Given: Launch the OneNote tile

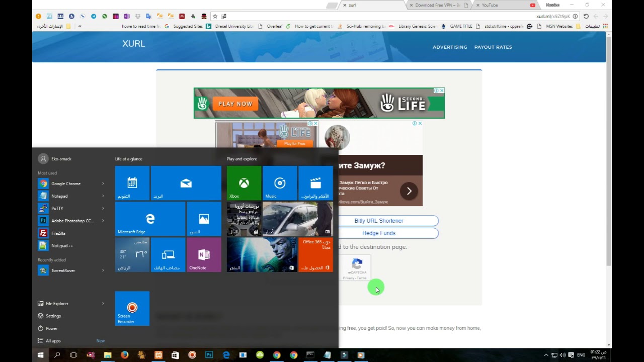Looking at the screenshot, I should [204, 255].
